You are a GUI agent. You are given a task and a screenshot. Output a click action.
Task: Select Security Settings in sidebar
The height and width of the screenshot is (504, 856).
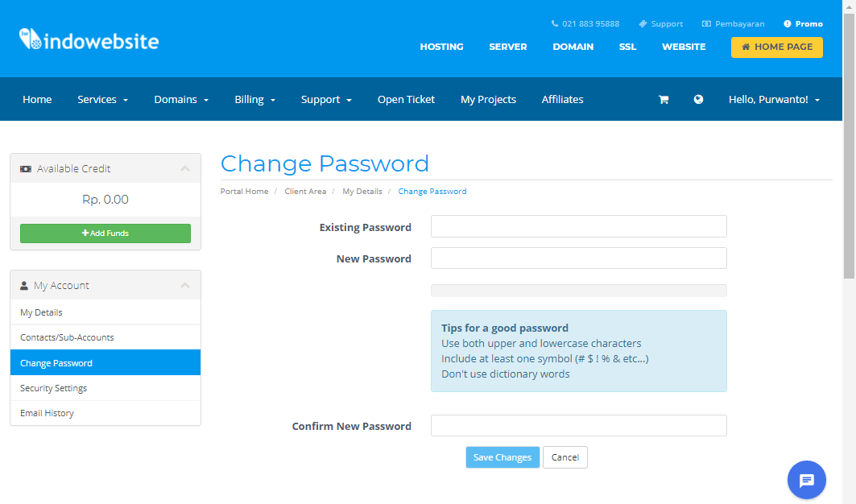point(54,388)
